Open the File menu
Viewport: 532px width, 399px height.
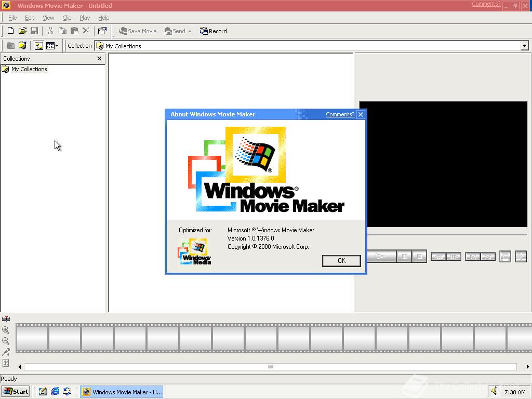tap(12, 18)
